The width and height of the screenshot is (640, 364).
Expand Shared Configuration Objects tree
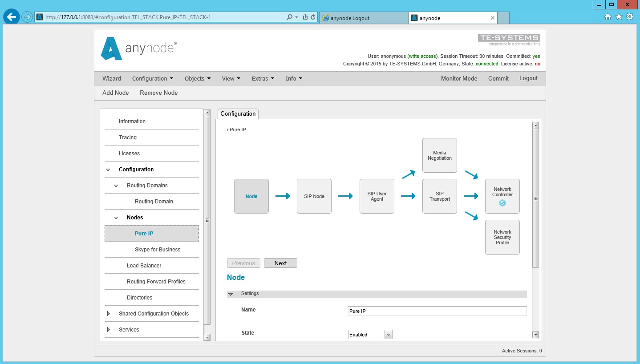pyautogui.click(x=109, y=314)
